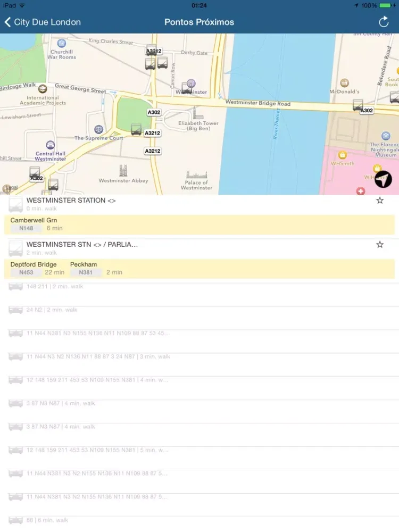This screenshot has width=399, height=532.
Task: Tap the Westminster Abbey landmark icon
Action: (x=123, y=171)
